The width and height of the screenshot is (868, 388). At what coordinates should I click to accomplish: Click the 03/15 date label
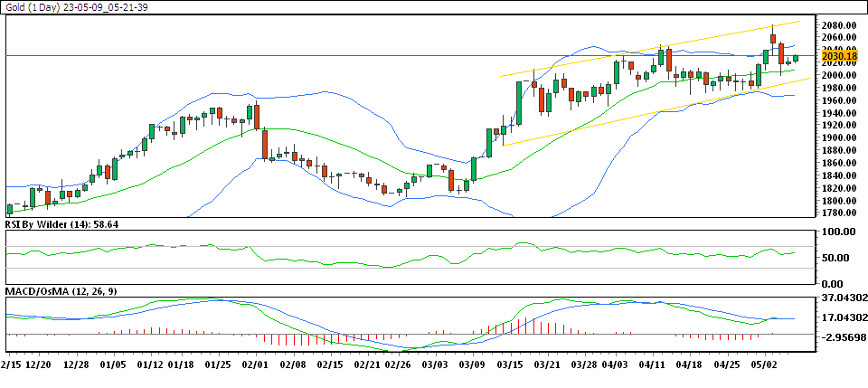click(x=510, y=366)
